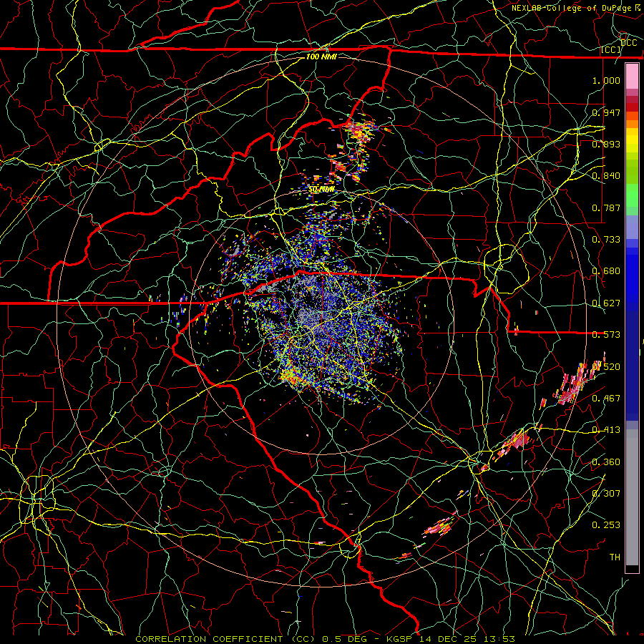Click the 0.253 legend value
The image size is (644, 644).
point(606,525)
